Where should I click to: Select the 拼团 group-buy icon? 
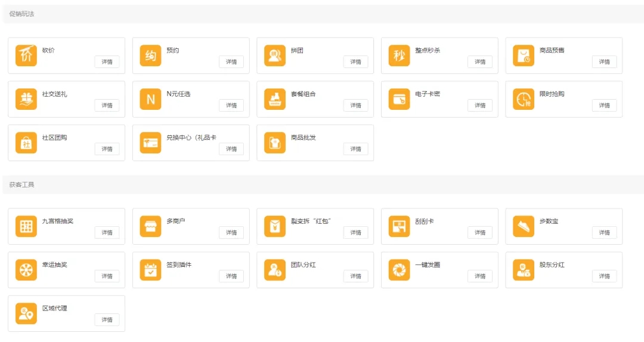coord(275,56)
